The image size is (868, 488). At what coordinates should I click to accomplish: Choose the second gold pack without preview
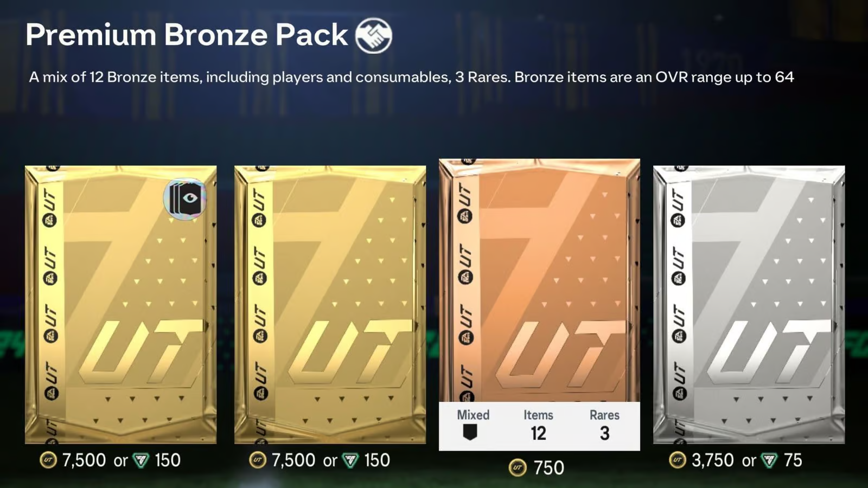tap(330, 305)
